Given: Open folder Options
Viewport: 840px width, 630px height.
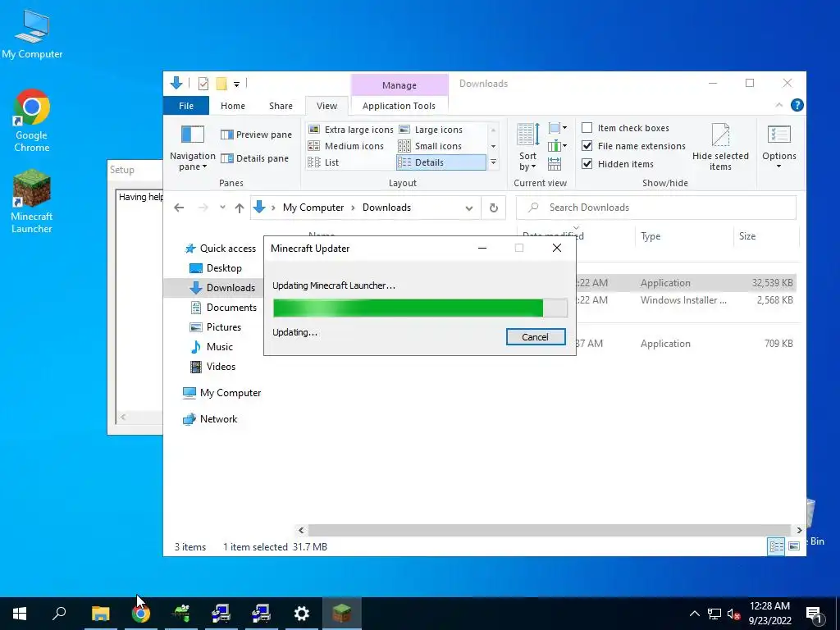Looking at the screenshot, I should [x=779, y=148].
